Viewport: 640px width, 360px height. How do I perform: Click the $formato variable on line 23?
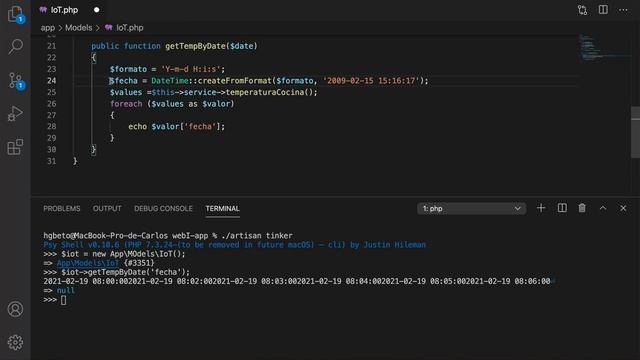[128, 69]
